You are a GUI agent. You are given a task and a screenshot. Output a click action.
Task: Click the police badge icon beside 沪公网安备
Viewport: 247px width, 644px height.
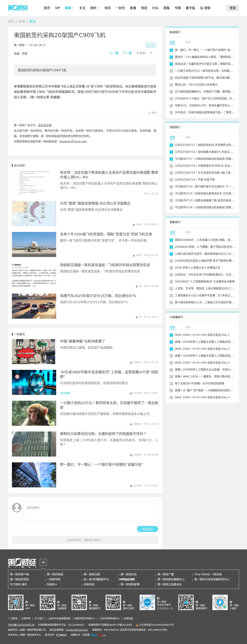click(x=137, y=625)
